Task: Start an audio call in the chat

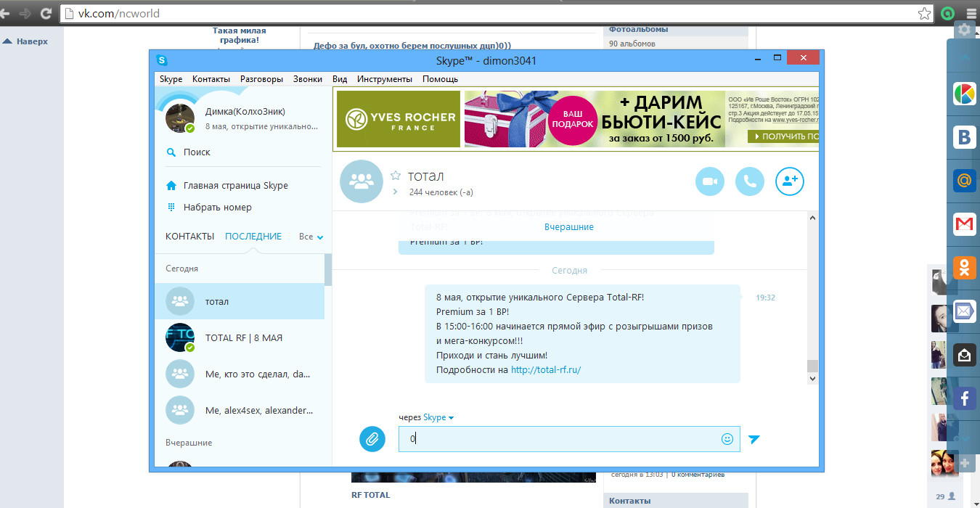Action: 750,181
